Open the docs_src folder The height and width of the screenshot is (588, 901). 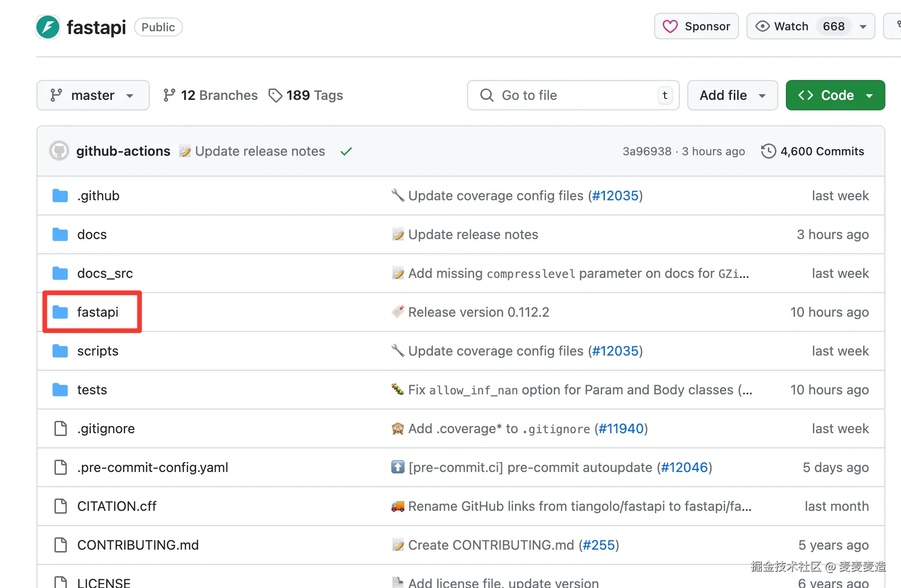point(105,273)
